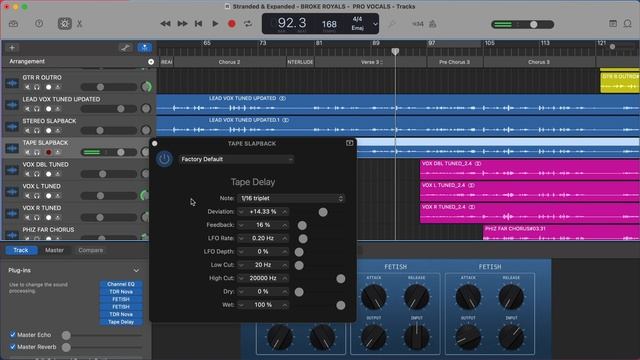Open the Quick Help icon
Viewport: 640px width, 360px height.
[39, 24]
